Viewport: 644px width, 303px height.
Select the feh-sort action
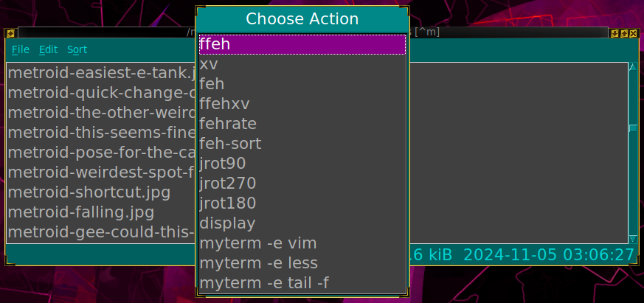tap(302, 143)
